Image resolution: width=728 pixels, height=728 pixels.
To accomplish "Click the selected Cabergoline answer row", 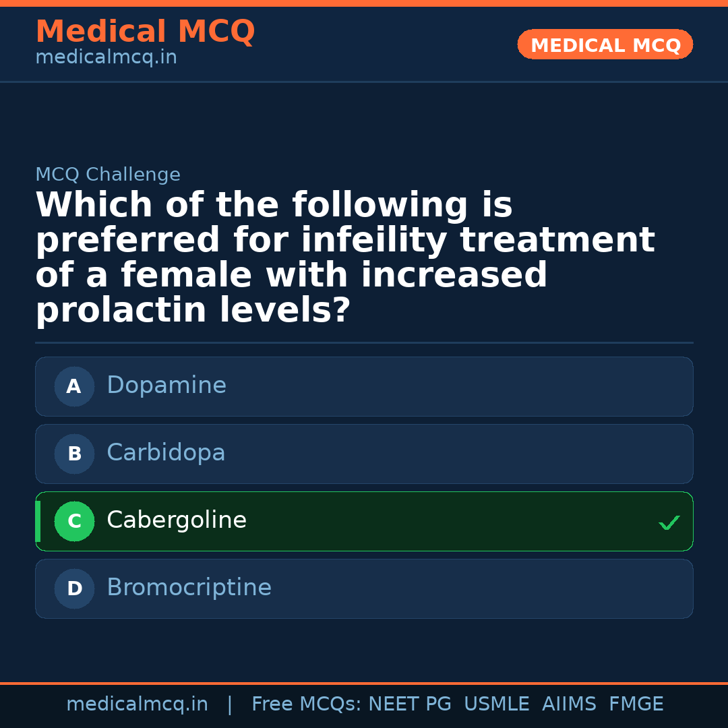I will coord(364,521).
